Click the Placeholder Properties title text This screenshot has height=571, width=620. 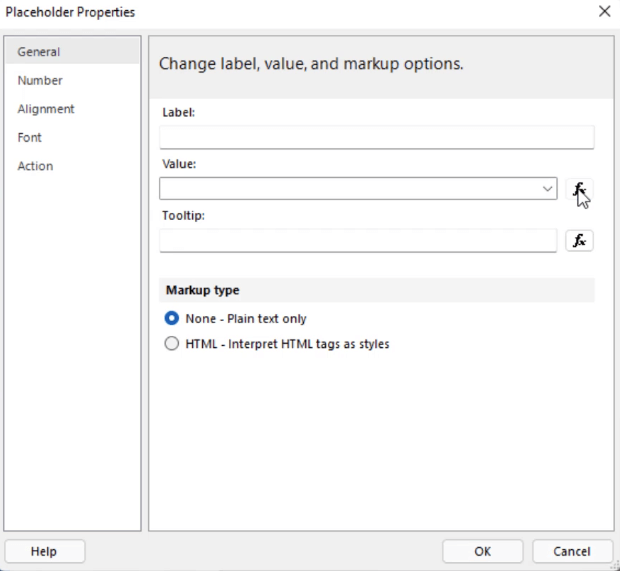point(70,12)
